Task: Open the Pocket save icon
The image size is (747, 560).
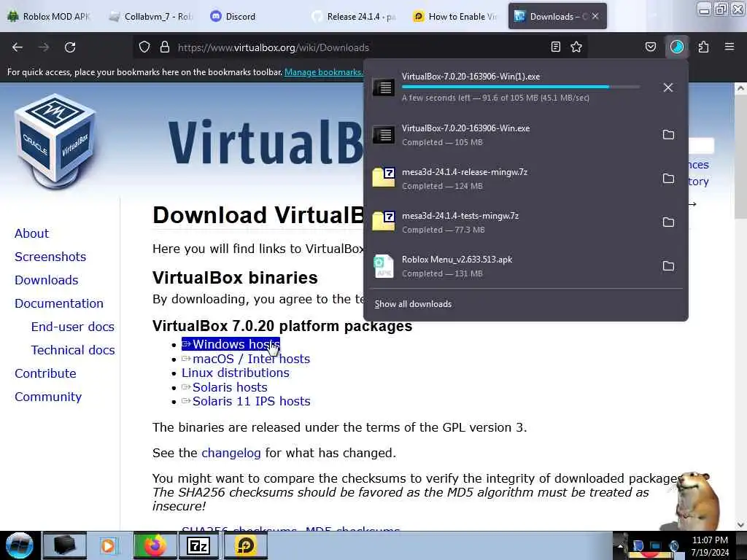Action: (650, 47)
